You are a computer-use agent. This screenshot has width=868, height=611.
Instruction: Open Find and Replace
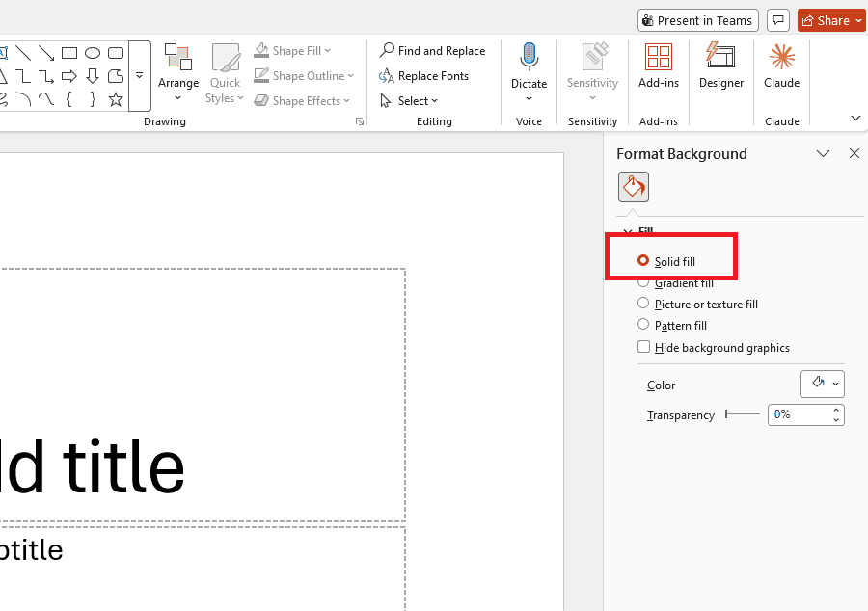[432, 51]
